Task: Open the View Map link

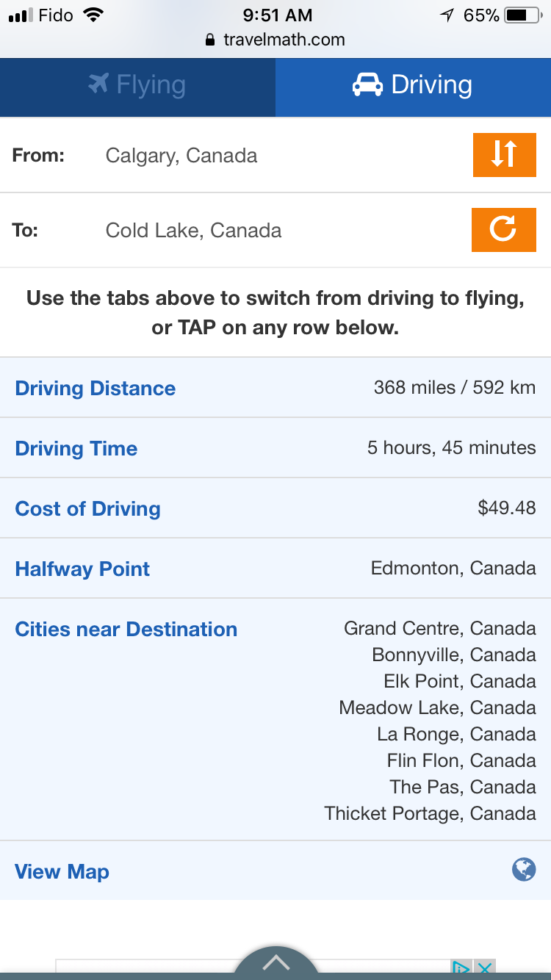Action: [x=62, y=871]
